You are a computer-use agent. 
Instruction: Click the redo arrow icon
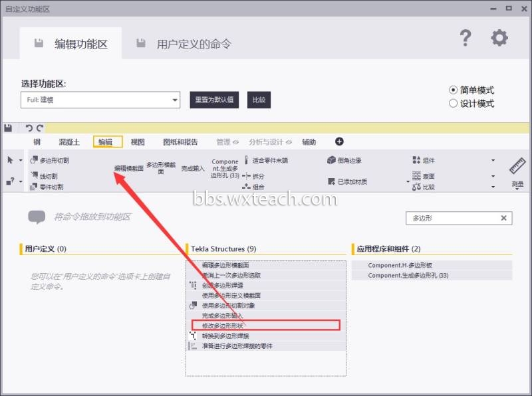40,128
